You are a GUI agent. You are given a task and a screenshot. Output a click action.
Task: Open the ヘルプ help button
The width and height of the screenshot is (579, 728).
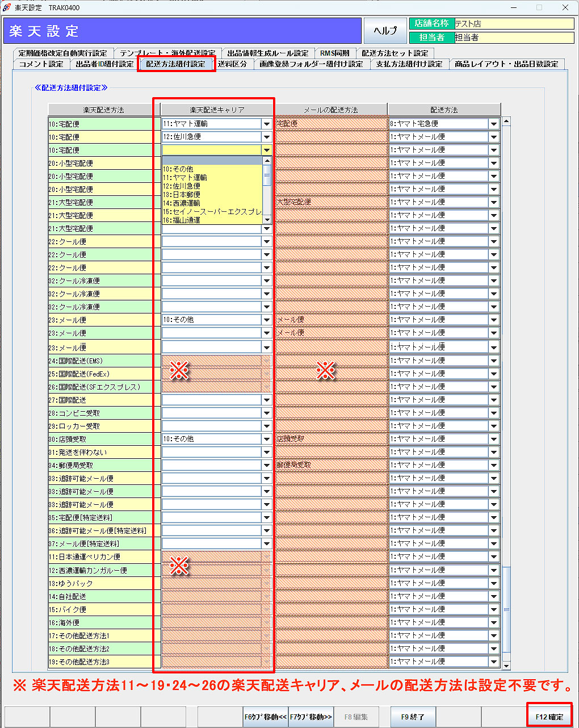[x=385, y=31]
